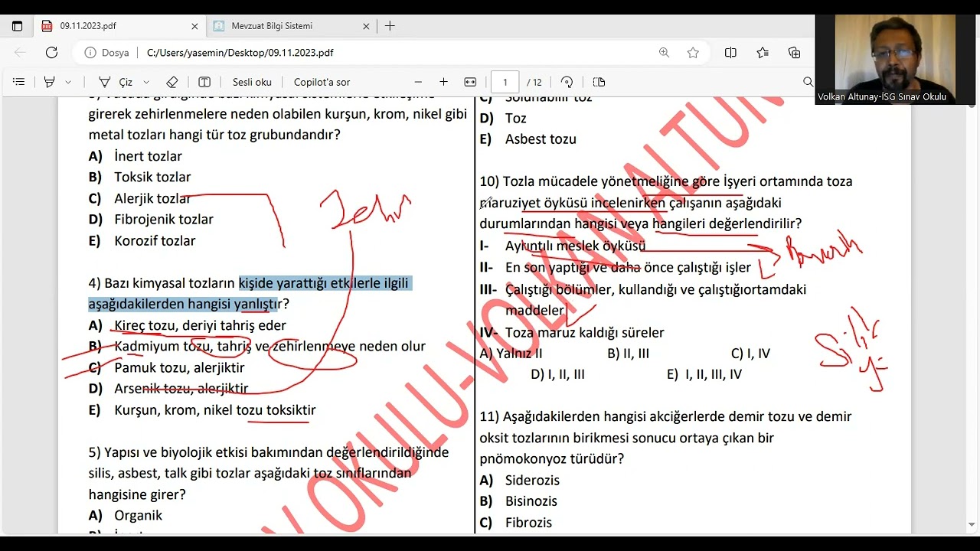Expand the highlight color options dropdown
This screenshot has width=980, height=551.
[68, 82]
